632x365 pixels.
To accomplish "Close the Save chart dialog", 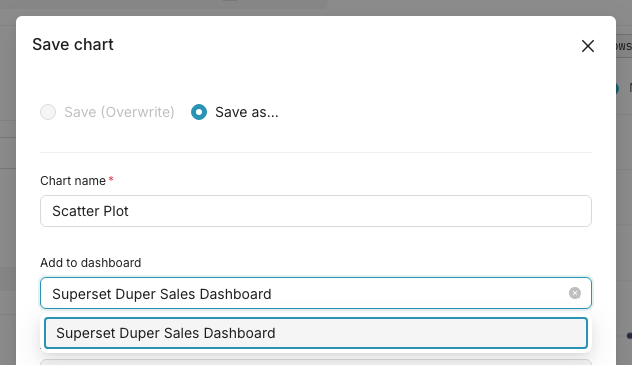I will pos(588,46).
